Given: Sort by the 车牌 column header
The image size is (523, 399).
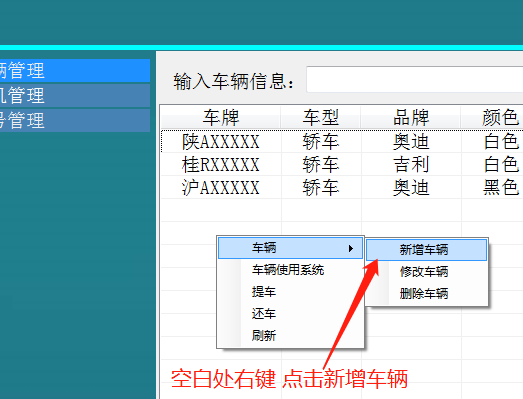Looking at the screenshot, I should pyautogui.click(x=221, y=117).
